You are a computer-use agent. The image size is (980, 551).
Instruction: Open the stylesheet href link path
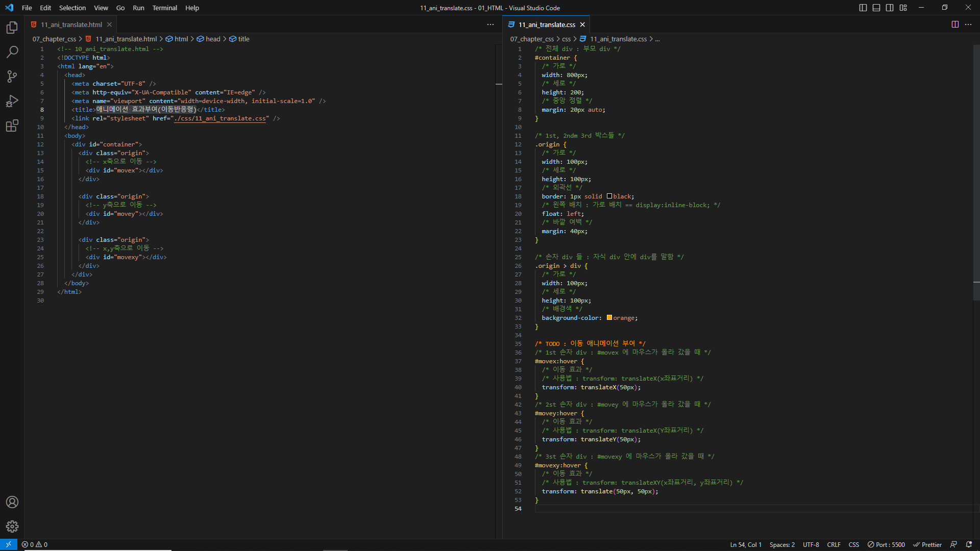click(x=220, y=118)
